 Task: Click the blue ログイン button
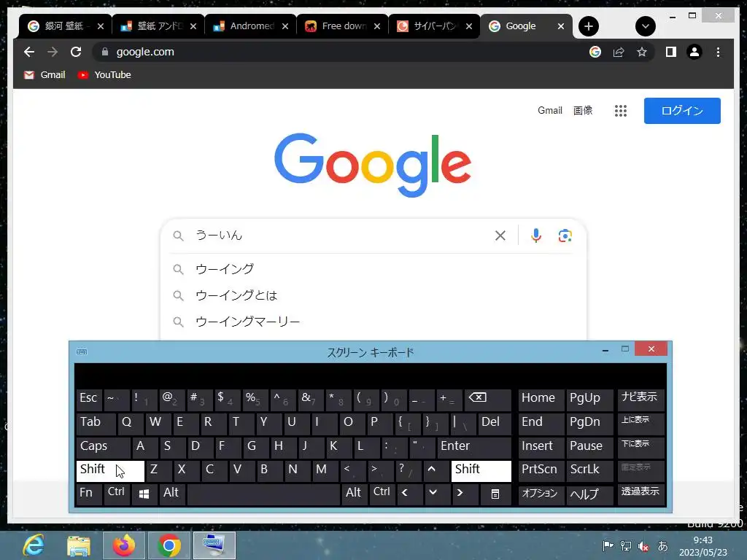pos(682,111)
